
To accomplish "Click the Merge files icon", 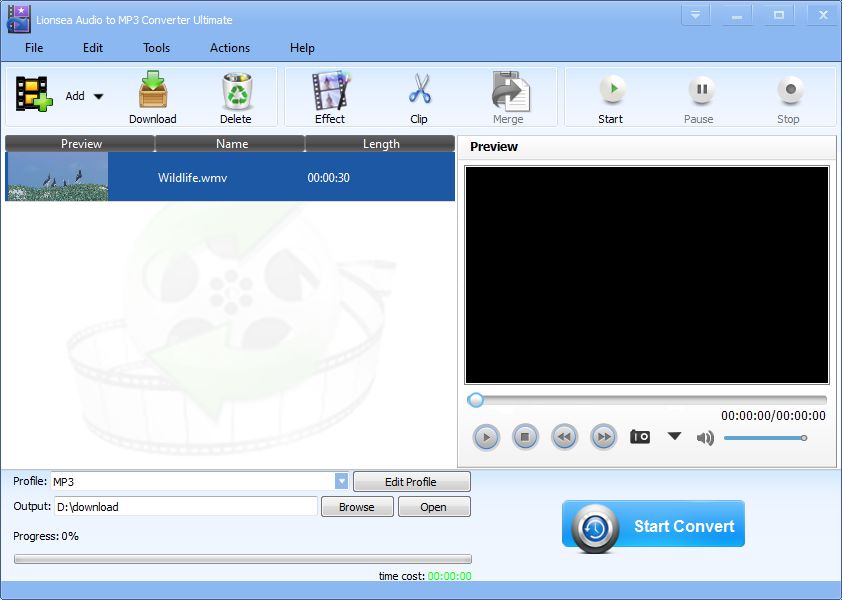I will coord(509,97).
